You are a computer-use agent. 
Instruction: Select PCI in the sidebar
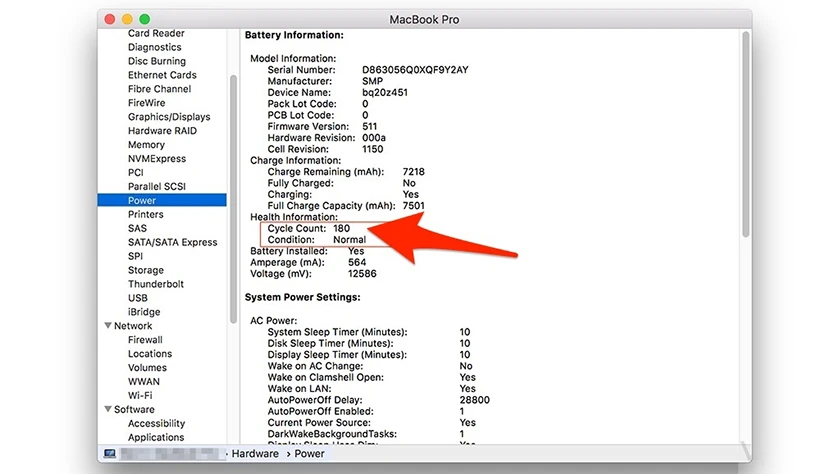click(136, 172)
